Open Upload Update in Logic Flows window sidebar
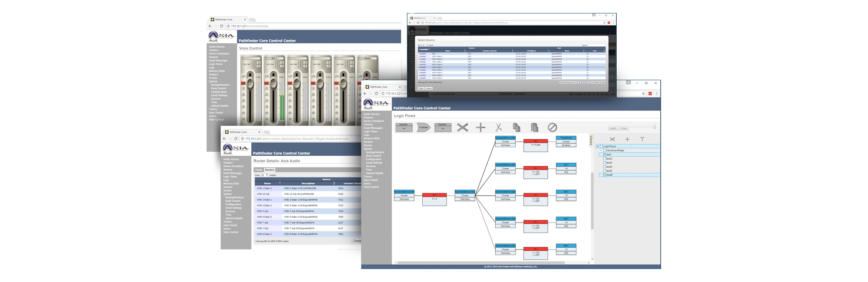 click(375, 173)
